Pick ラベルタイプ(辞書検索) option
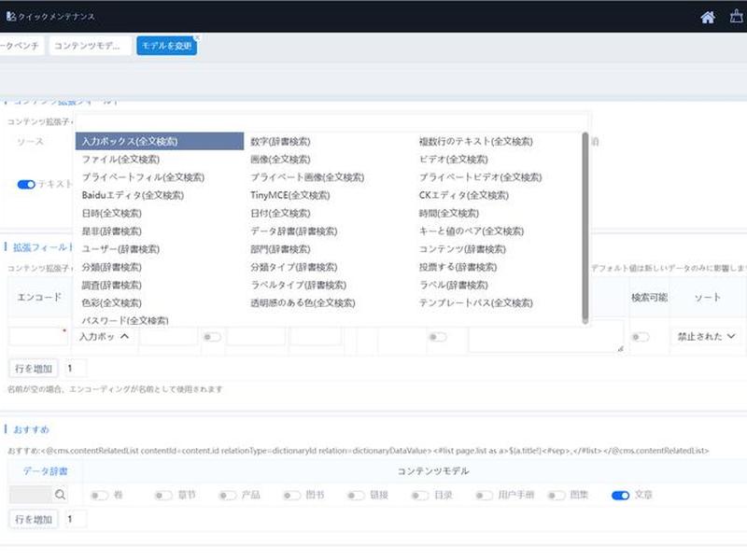 (298, 285)
